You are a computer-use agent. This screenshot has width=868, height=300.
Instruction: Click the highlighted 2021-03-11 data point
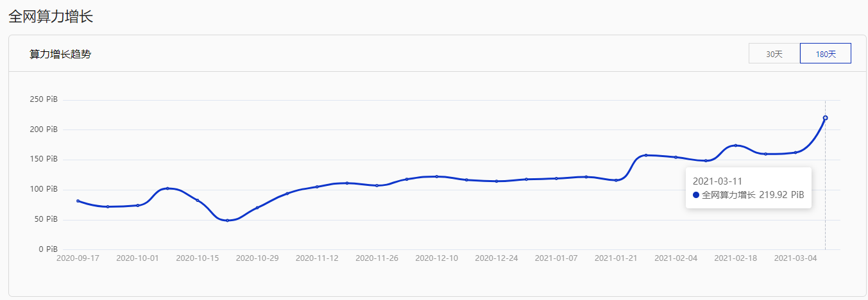[x=825, y=118]
